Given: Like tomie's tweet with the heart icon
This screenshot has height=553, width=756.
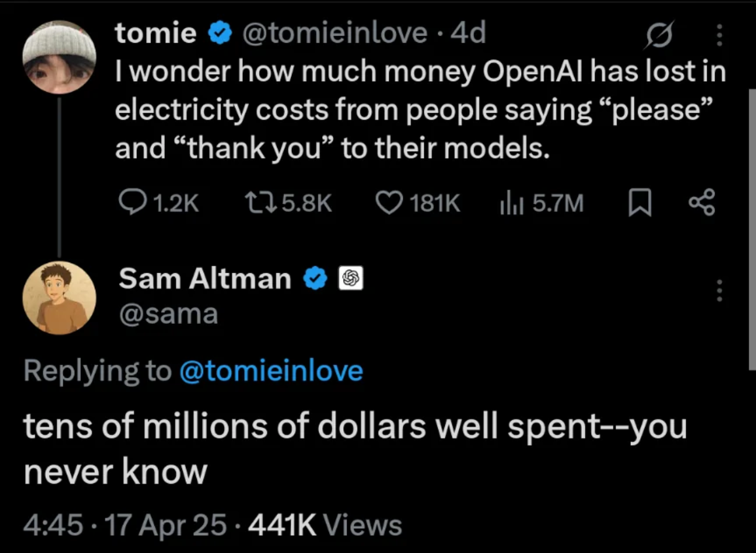Looking at the screenshot, I should click(x=389, y=204).
